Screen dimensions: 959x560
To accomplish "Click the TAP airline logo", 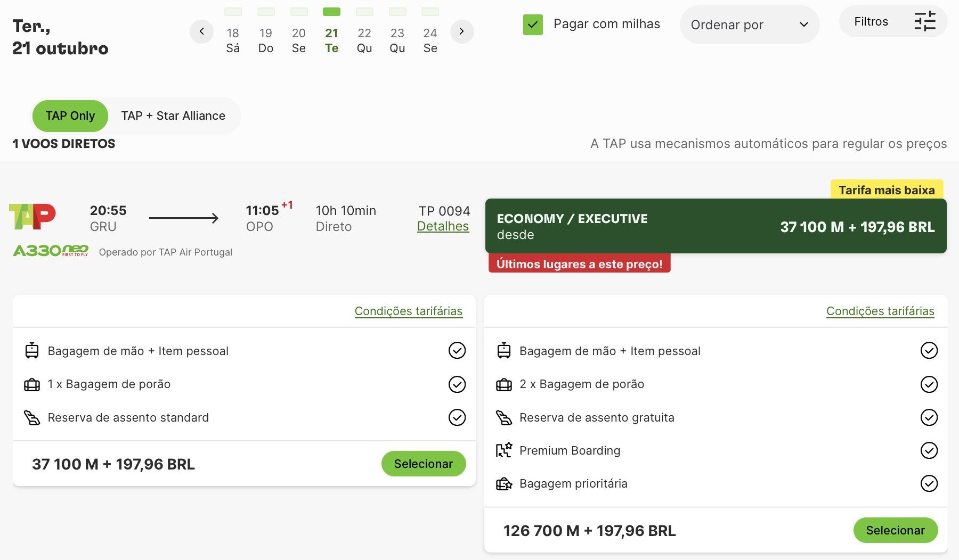I will (32, 216).
